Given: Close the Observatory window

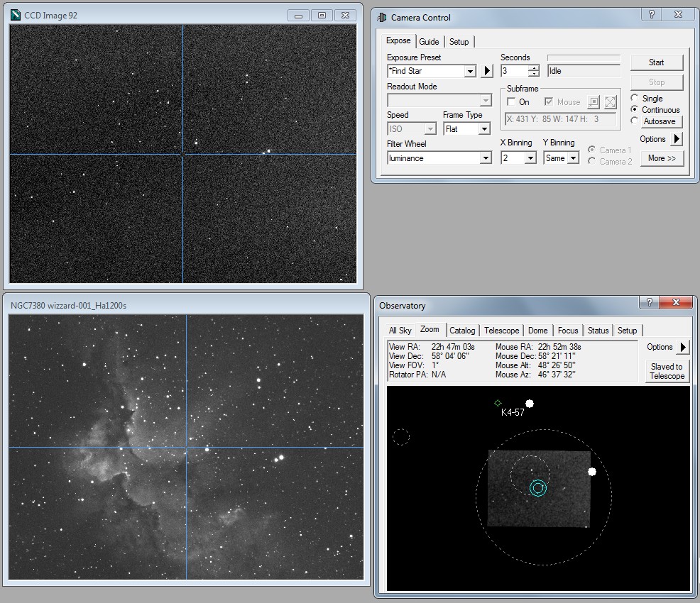Looking at the screenshot, I should click(676, 302).
